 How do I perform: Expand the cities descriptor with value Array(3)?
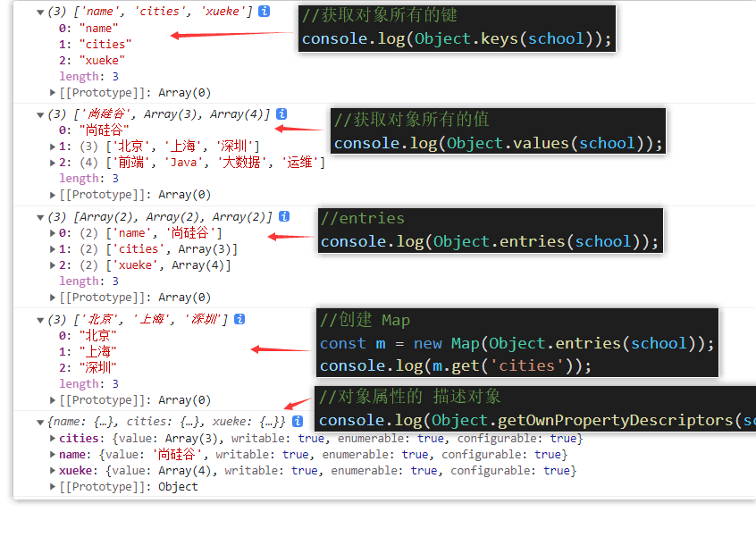53,438
